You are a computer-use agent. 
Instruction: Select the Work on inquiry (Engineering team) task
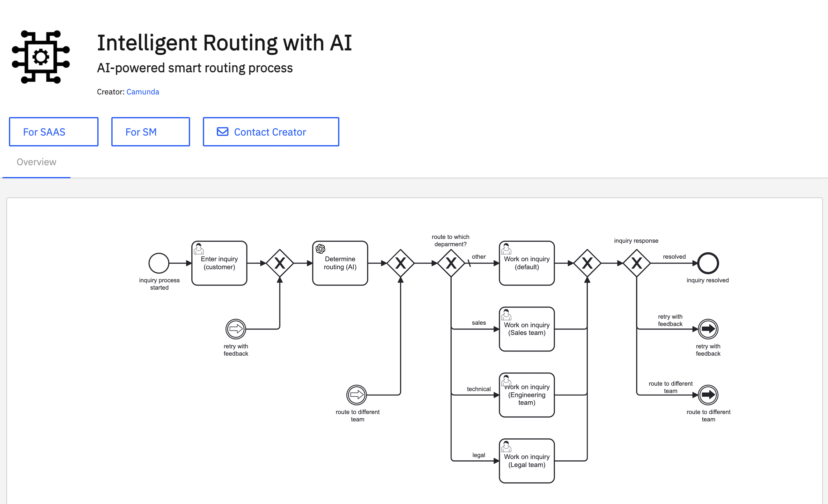(x=527, y=395)
